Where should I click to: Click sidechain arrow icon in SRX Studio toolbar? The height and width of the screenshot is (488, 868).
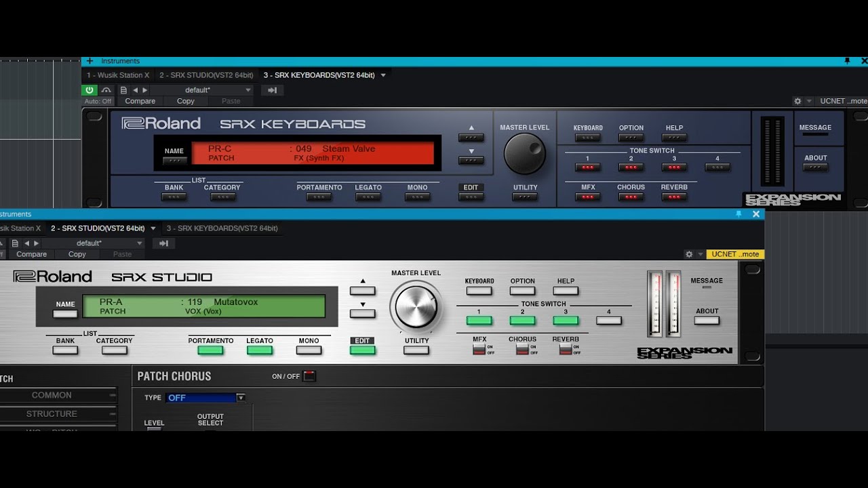tap(163, 243)
